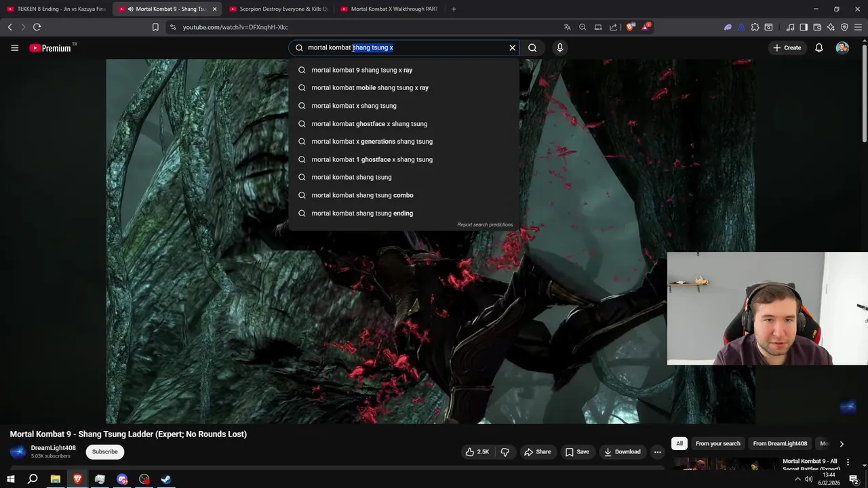Start voice search with microphone

[559, 47]
